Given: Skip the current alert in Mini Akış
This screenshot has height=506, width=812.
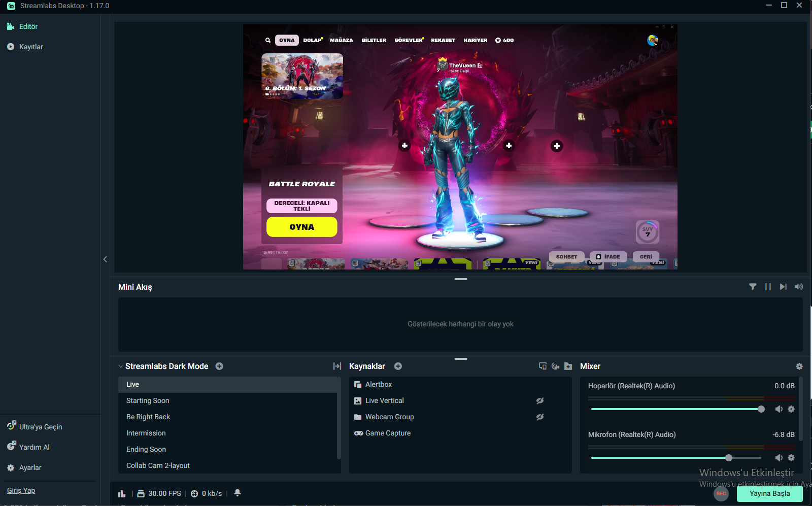Looking at the screenshot, I should click(783, 287).
